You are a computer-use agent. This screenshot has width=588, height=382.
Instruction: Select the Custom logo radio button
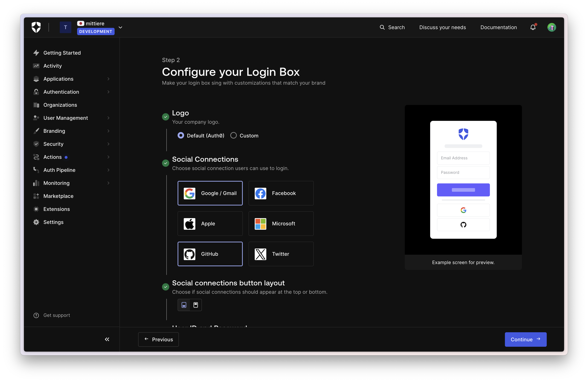pyautogui.click(x=234, y=135)
